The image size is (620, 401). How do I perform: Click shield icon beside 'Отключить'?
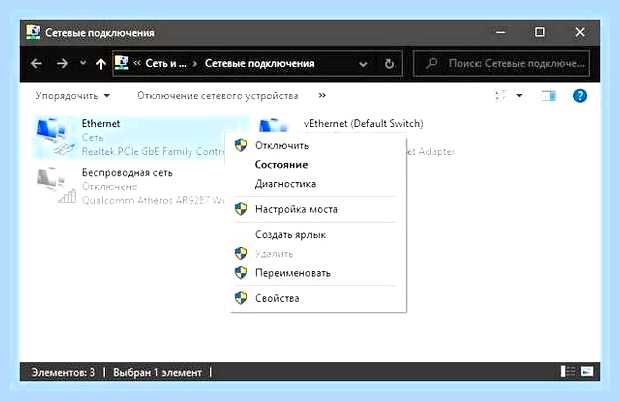pos(241,145)
